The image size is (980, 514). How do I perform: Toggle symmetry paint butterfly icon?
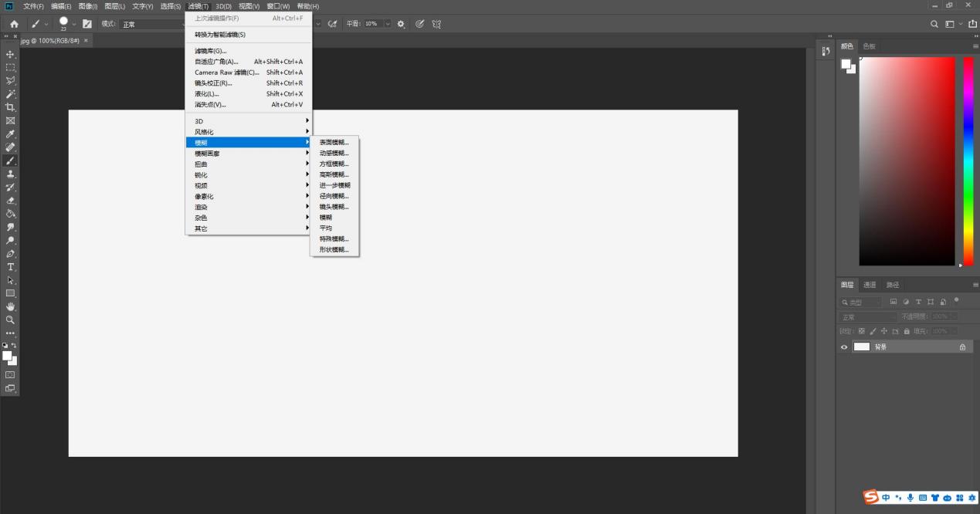(x=436, y=24)
